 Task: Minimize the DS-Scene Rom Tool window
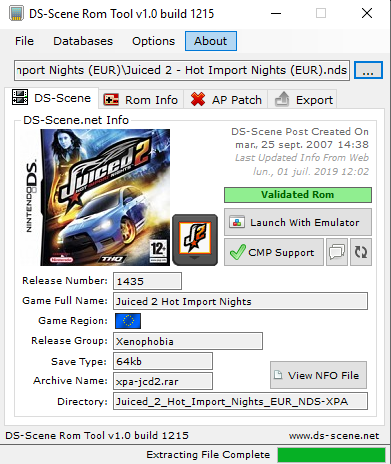(x=276, y=14)
